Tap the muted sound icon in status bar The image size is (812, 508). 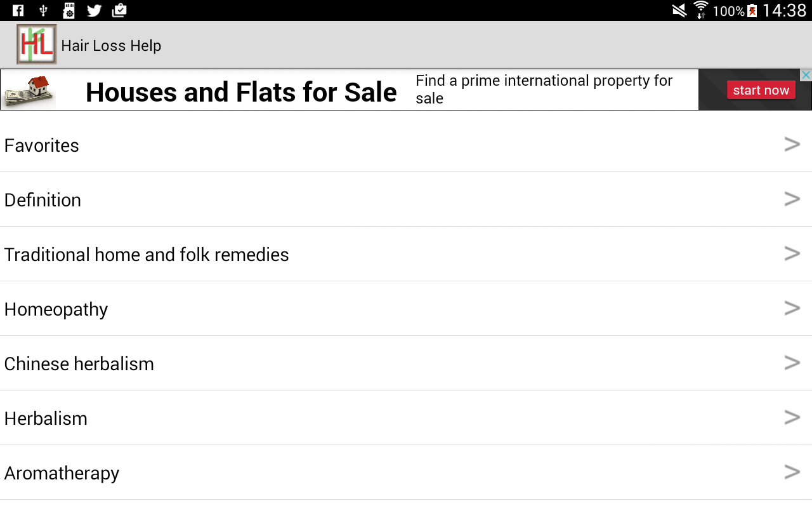[679, 10]
